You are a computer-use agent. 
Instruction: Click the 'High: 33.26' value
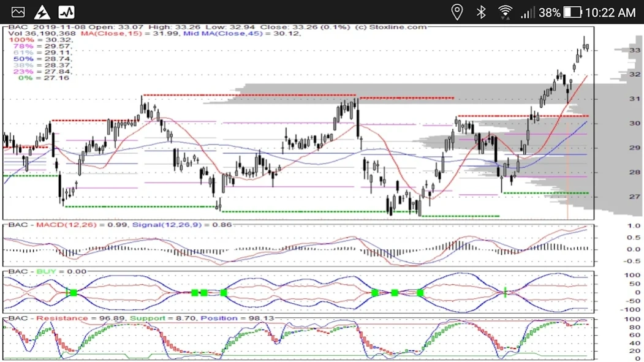[x=175, y=27]
